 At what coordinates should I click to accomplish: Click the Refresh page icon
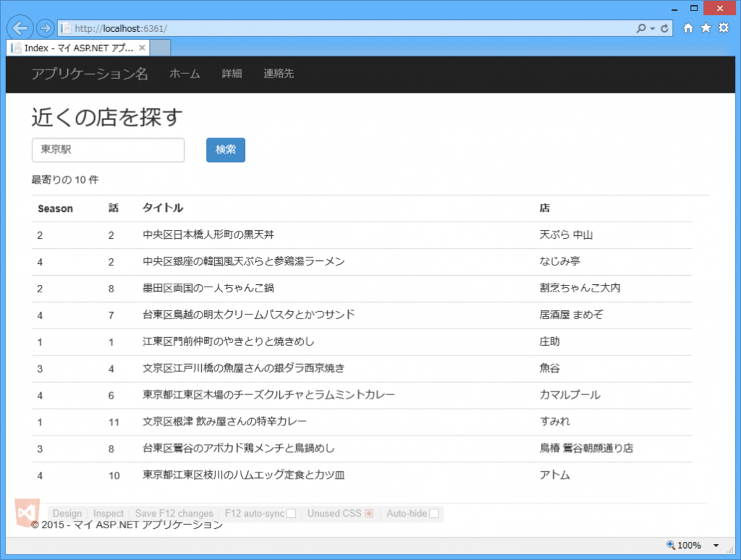pos(665,28)
